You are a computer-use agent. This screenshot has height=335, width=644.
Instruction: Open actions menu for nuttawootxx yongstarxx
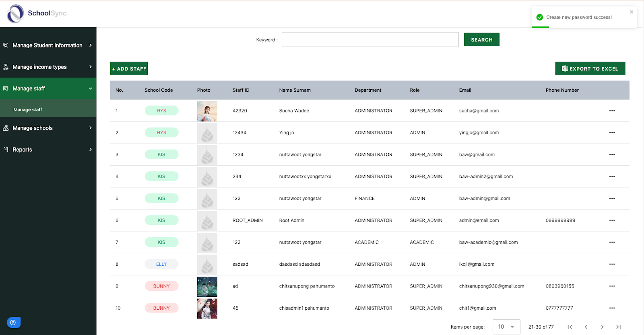tap(612, 177)
